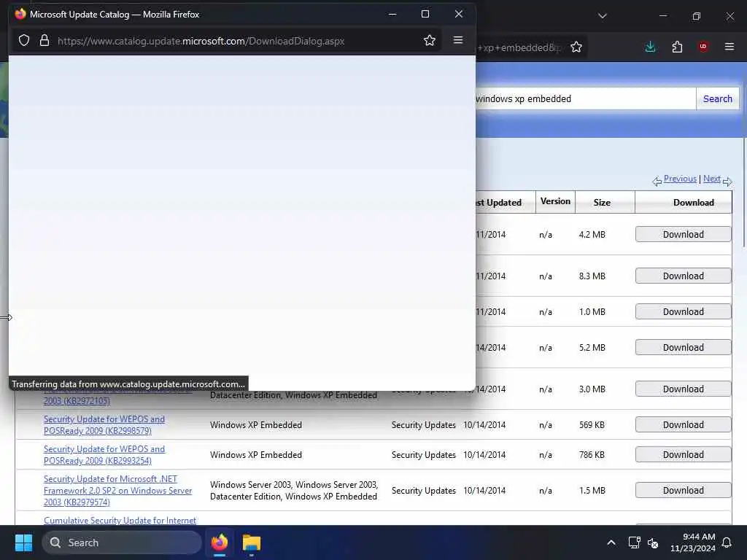Open Security Update for WEPOS KB2993254 link
Screen dimensions: 747x560
pos(104,455)
